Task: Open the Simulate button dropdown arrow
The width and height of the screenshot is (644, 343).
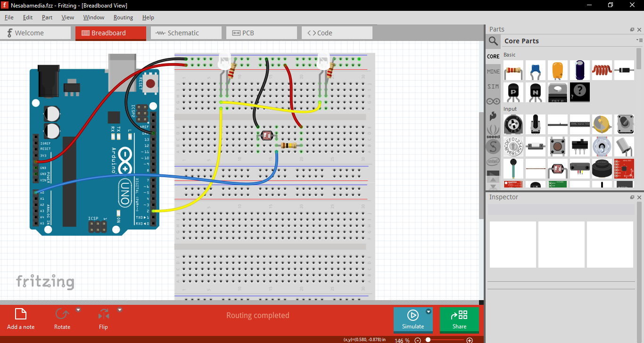Action: tap(429, 311)
